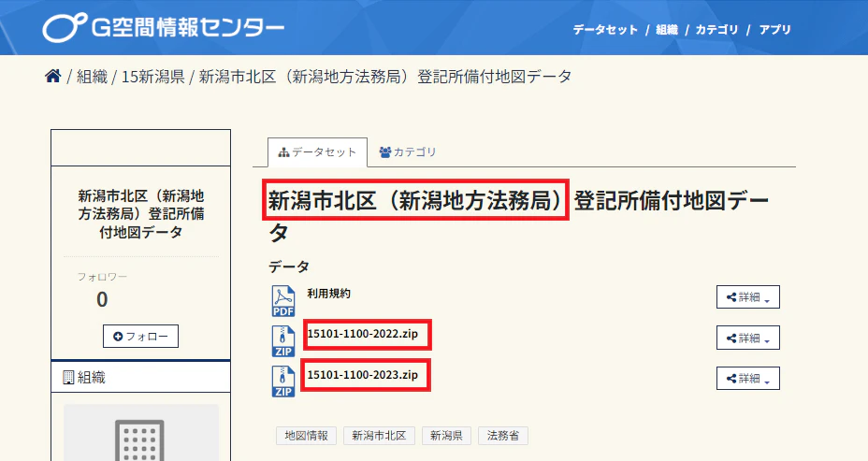Screen dimensions: 868x461
Task: Open アプリ in the top navigation
Action: click(775, 30)
